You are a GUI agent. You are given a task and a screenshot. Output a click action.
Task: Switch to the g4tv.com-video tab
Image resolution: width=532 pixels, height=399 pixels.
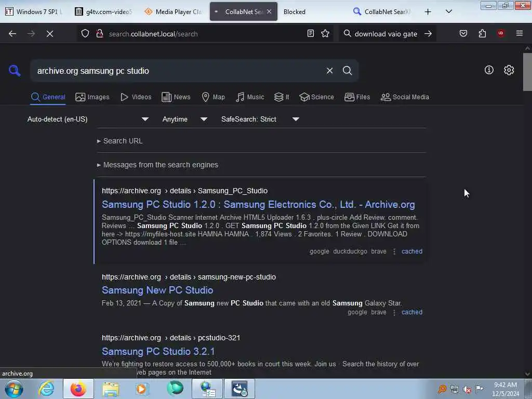pos(103,12)
